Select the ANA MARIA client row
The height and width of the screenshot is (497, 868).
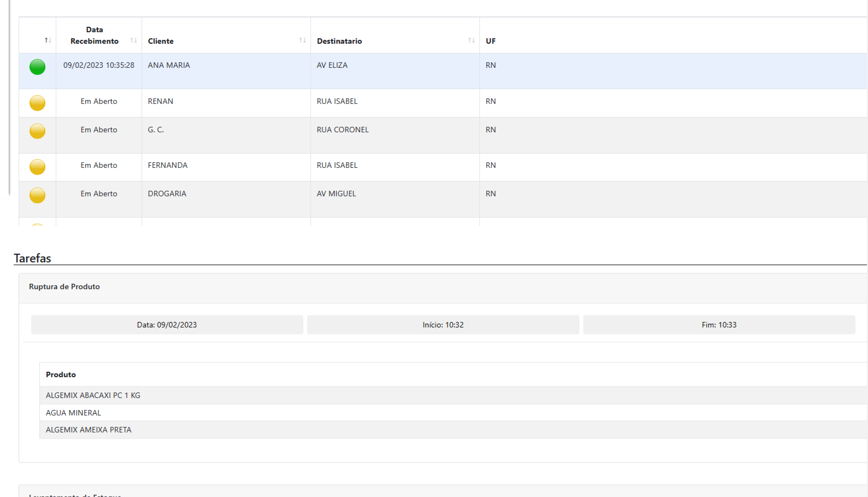[x=169, y=65]
